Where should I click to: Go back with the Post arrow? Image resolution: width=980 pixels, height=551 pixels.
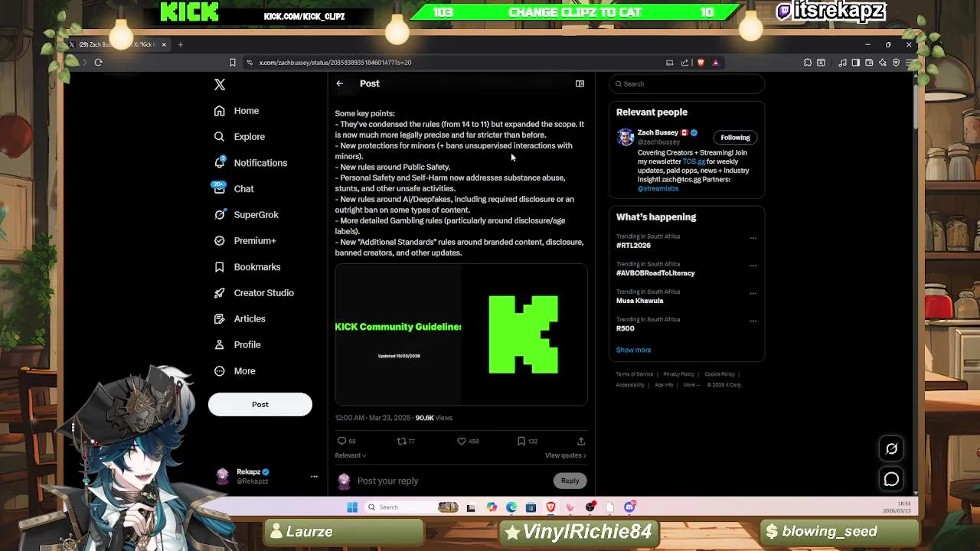pyautogui.click(x=340, y=83)
